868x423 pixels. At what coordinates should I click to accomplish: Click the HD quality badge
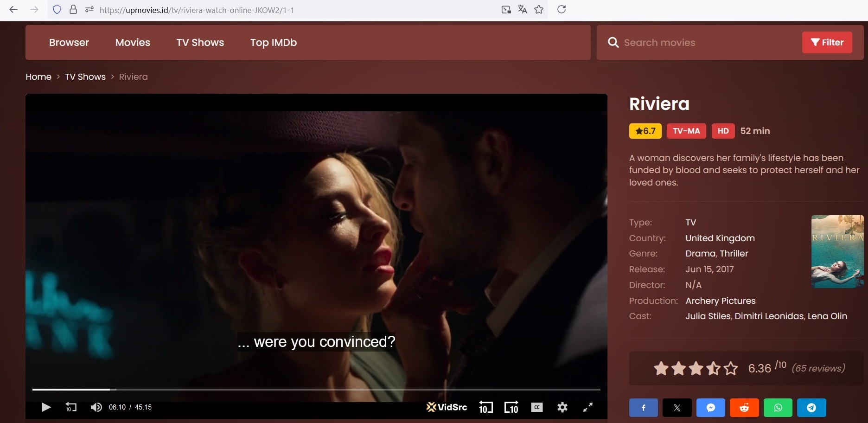click(x=723, y=131)
